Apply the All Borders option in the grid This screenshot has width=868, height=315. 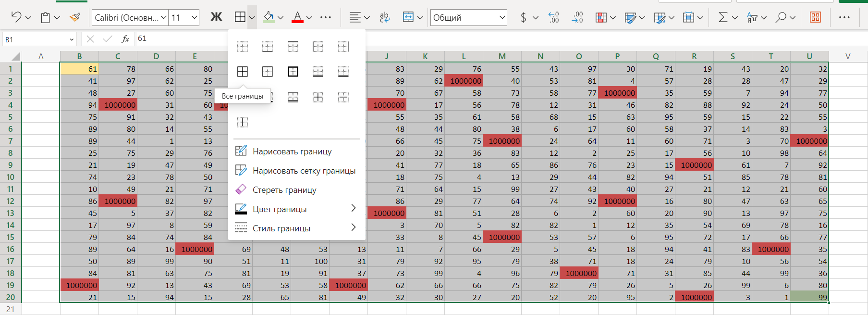point(243,72)
